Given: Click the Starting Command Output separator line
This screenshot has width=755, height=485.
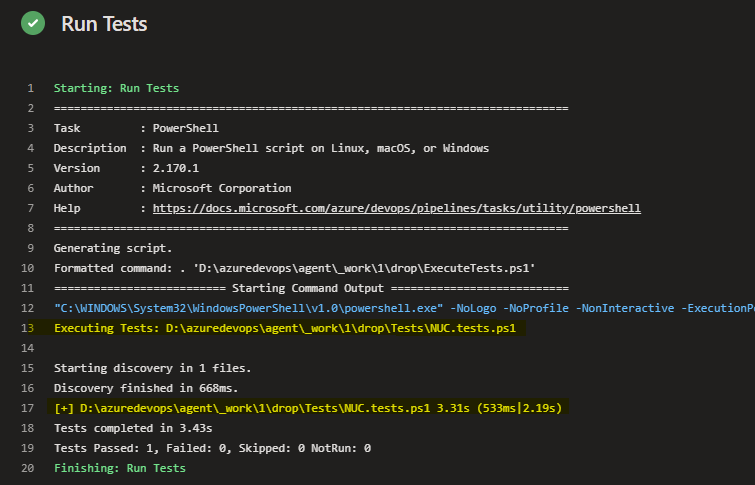Looking at the screenshot, I should pos(311,288).
